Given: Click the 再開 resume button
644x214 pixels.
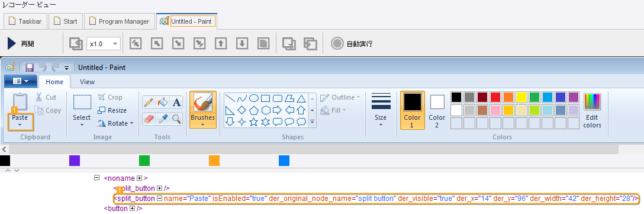Looking at the screenshot, I should point(21,44).
